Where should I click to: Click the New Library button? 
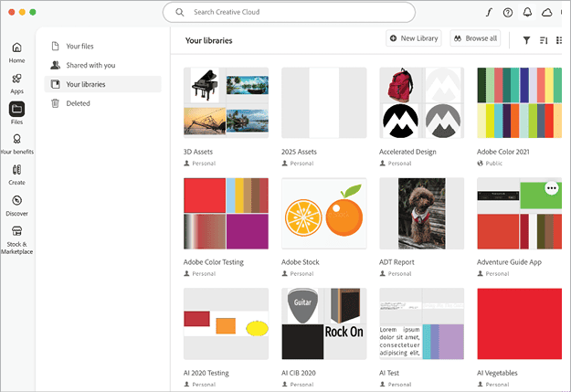pos(414,38)
